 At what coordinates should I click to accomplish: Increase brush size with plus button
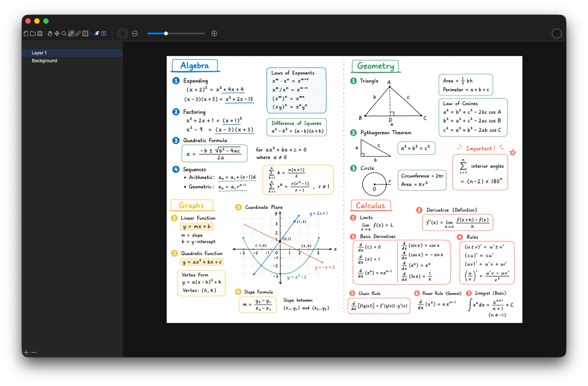[214, 34]
